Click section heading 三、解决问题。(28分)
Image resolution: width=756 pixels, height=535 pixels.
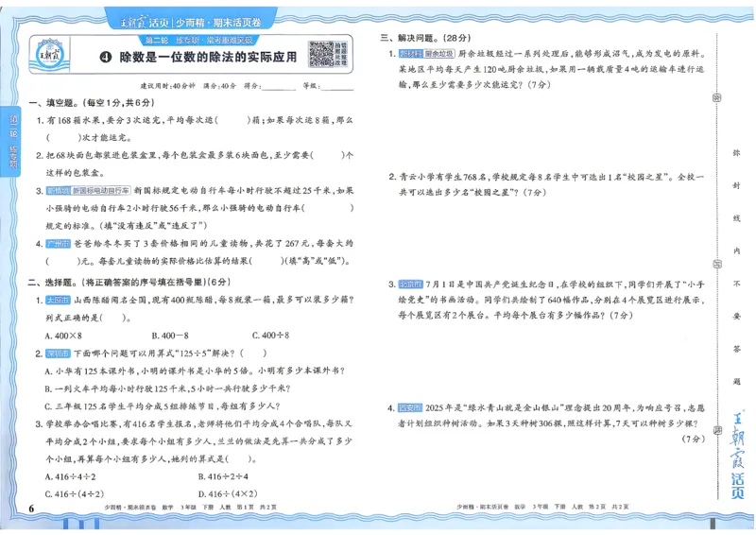426,38
